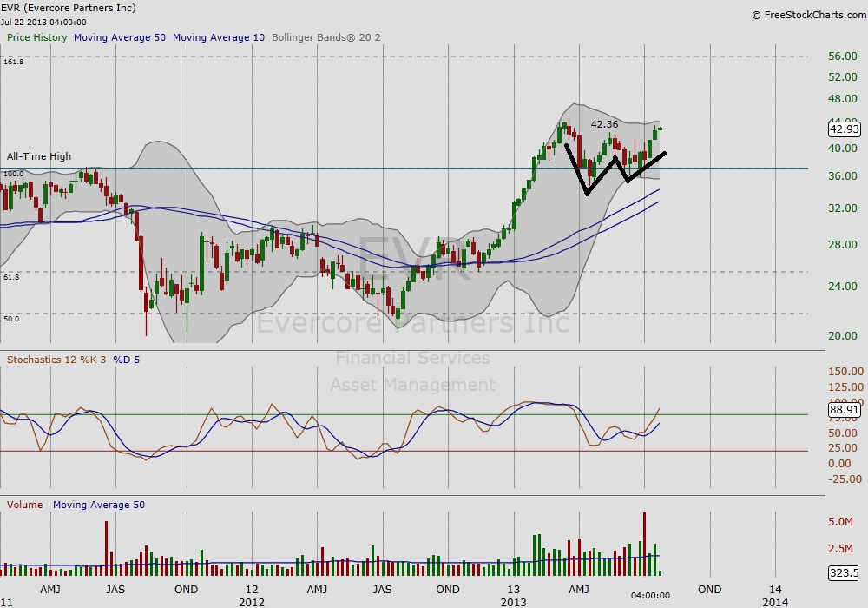
Task: Click the 2012 year label on the time axis
Action: coord(252,602)
